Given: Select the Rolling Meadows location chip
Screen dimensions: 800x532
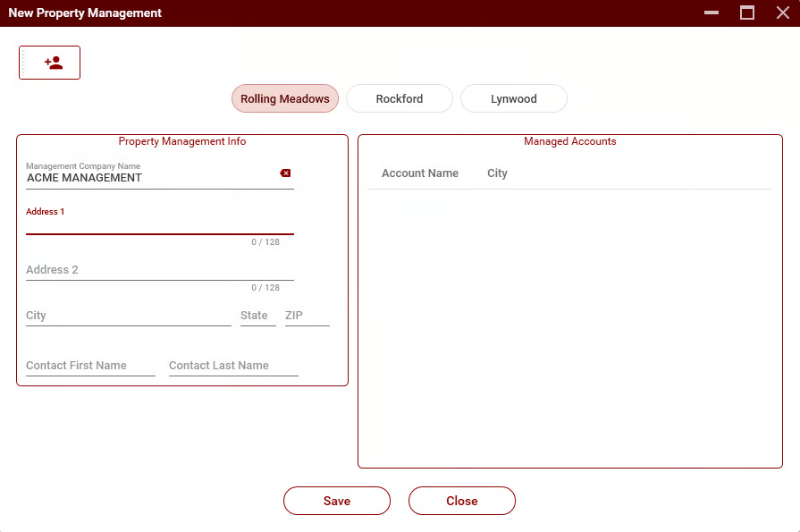Looking at the screenshot, I should coord(285,99).
